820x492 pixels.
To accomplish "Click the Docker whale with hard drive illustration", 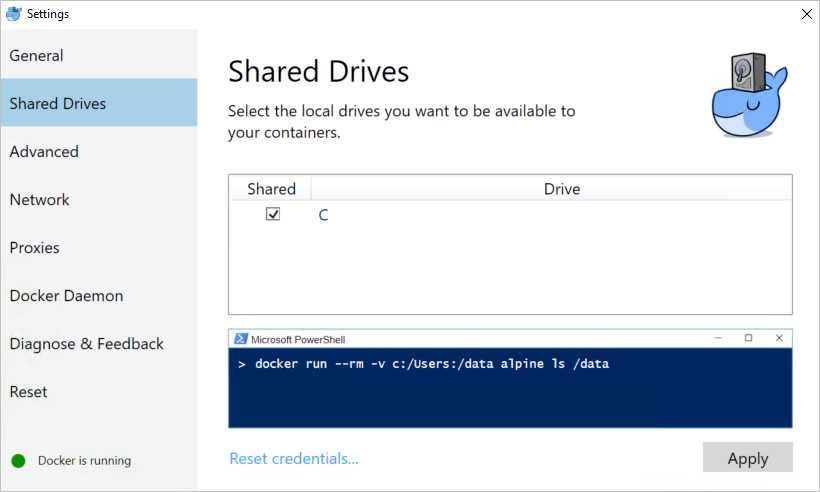I will (x=749, y=95).
